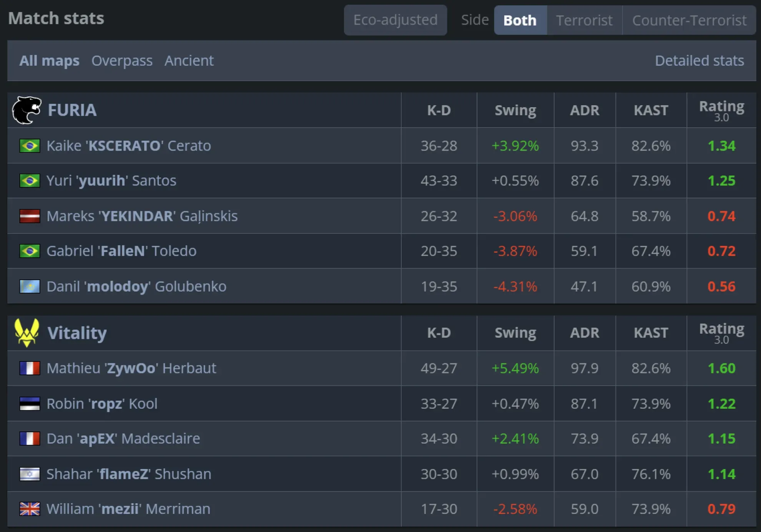761x532 pixels.
Task: Click the Vitality bee team logo
Action: click(27, 333)
